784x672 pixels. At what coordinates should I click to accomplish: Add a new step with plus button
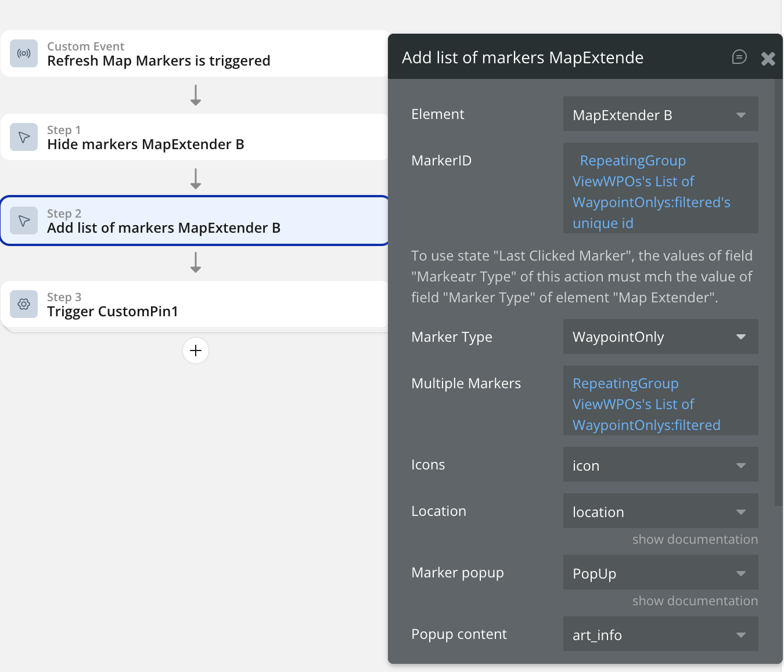coord(196,351)
